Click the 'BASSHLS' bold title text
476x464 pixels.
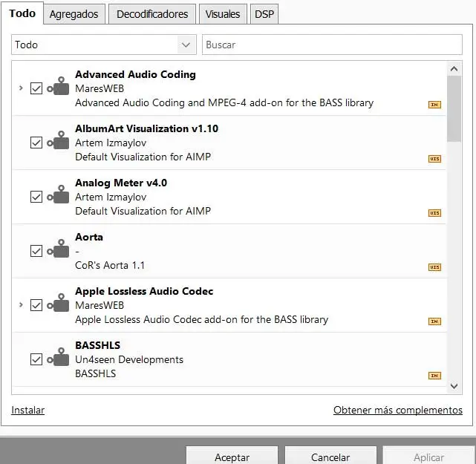[x=98, y=345]
